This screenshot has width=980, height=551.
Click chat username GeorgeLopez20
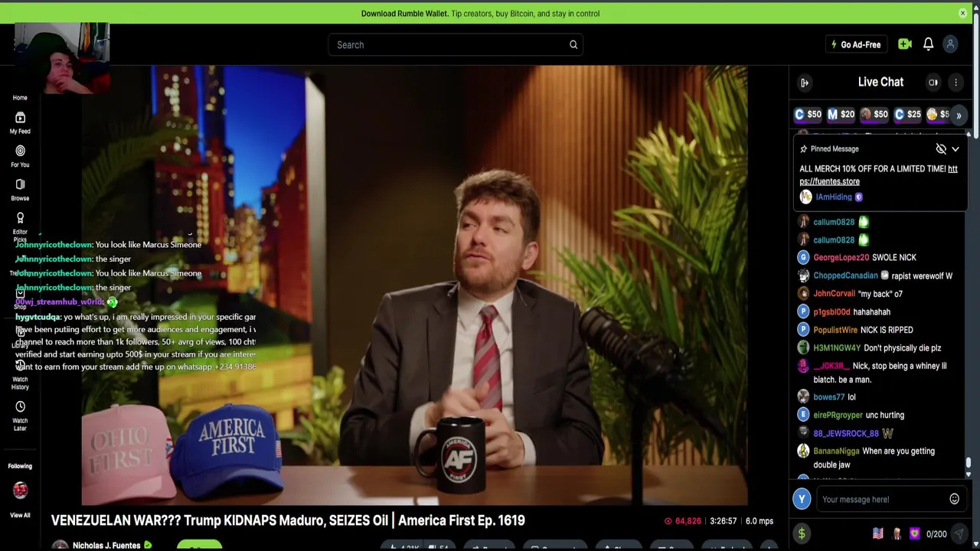click(841, 258)
